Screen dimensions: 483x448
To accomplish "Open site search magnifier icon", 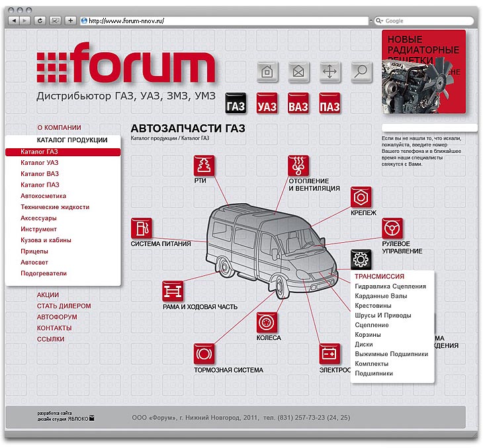I will point(361,71).
